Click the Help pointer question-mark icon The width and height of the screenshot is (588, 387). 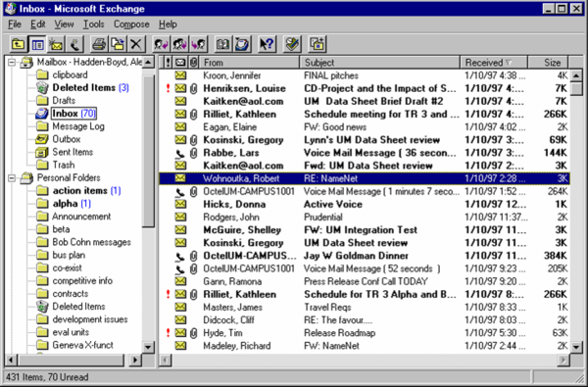[267, 45]
